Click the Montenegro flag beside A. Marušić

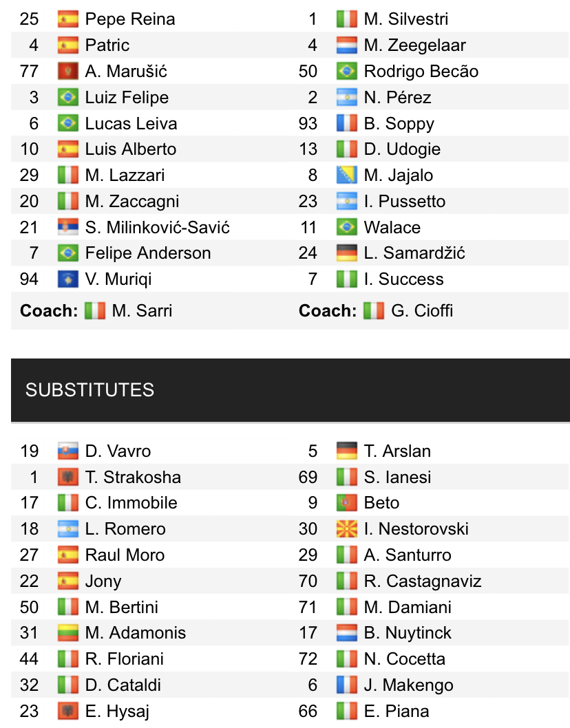pos(68,71)
